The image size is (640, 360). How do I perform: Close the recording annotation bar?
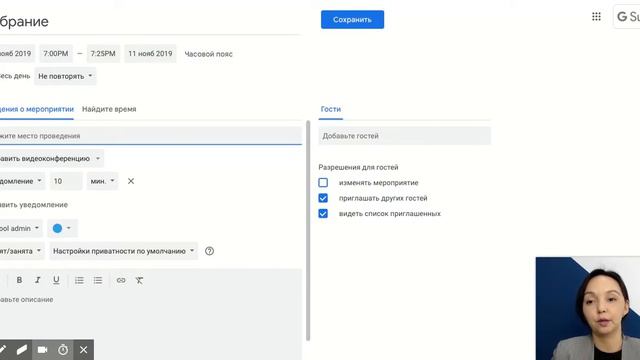(x=84, y=350)
